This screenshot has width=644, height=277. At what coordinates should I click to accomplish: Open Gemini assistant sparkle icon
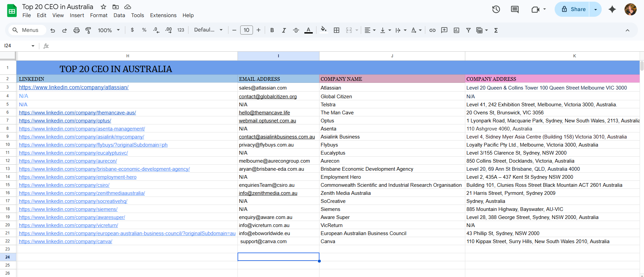point(612,9)
